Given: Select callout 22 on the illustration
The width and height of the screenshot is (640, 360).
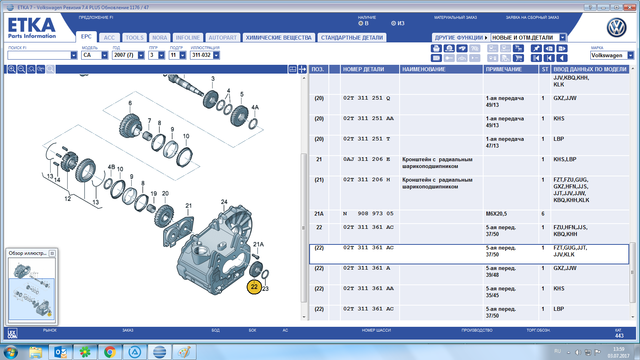Looking at the screenshot, I should 254,287.
